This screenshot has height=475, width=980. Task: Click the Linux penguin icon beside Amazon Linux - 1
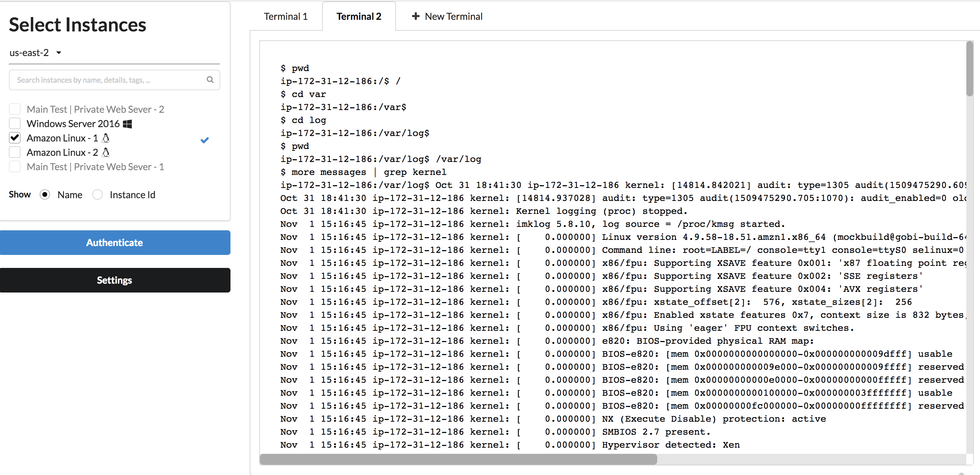(106, 138)
